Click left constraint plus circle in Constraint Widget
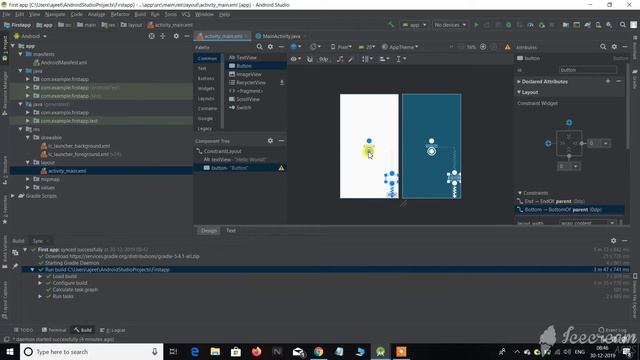 548,143
